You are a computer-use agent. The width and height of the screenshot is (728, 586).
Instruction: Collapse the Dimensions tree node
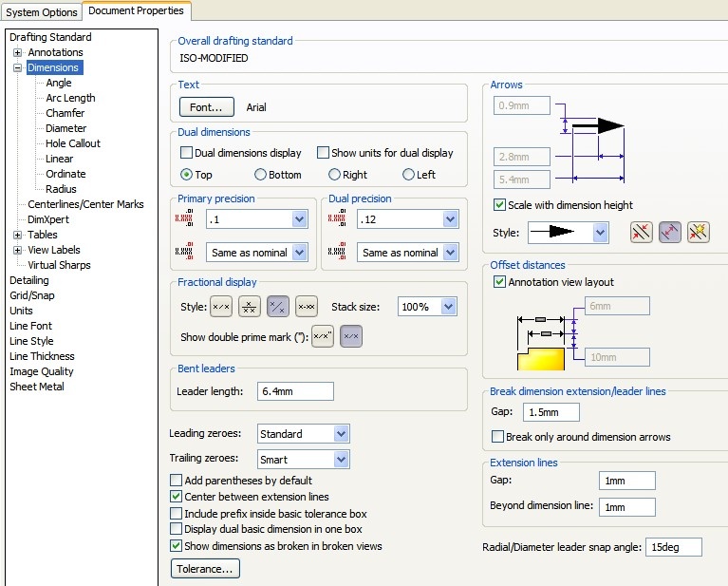click(17, 67)
